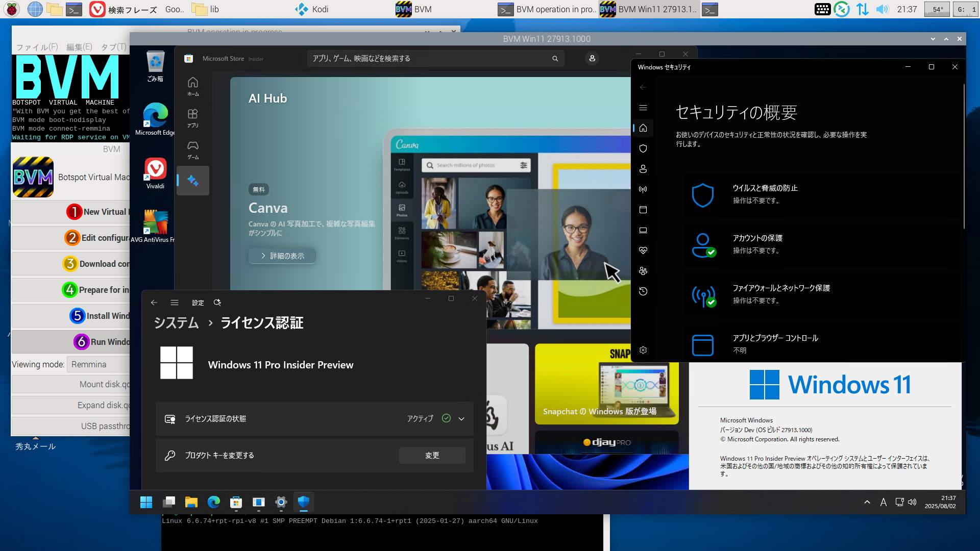Click the Windows Start button on taskbar
The image size is (980, 551).
(x=146, y=503)
